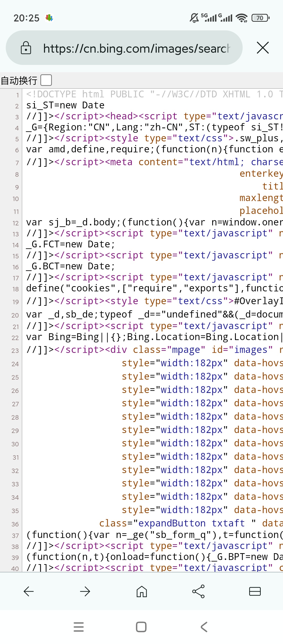Tap the share icon in bottom toolbar
The height and width of the screenshot is (644, 283).
click(x=198, y=591)
